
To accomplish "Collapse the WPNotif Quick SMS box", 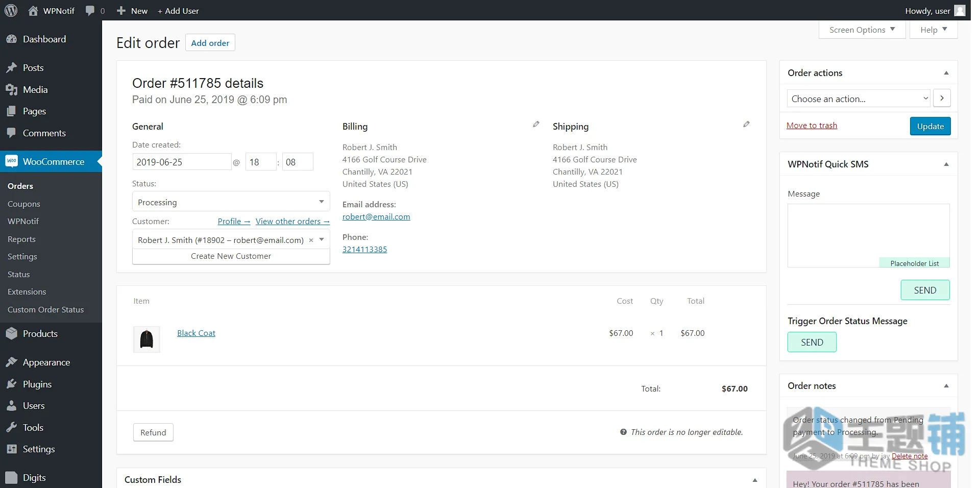I will click(946, 164).
